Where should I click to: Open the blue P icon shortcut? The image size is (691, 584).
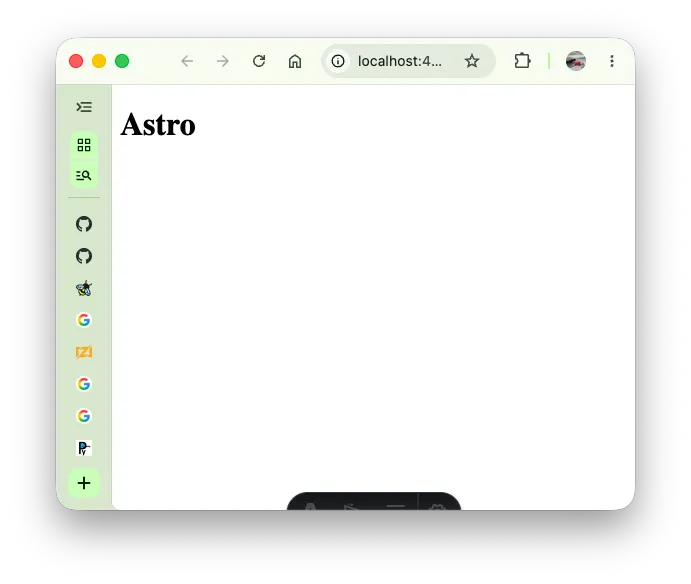coord(84,448)
